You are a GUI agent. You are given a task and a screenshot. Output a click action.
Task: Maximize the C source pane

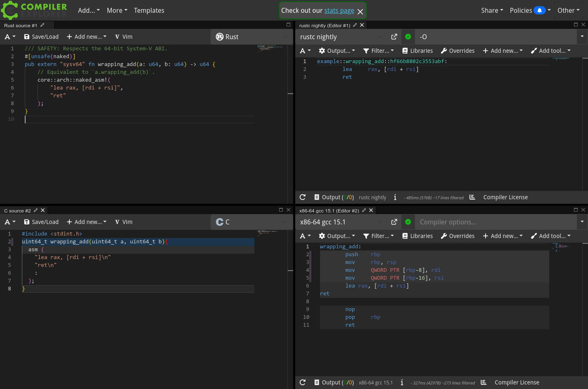point(281,210)
